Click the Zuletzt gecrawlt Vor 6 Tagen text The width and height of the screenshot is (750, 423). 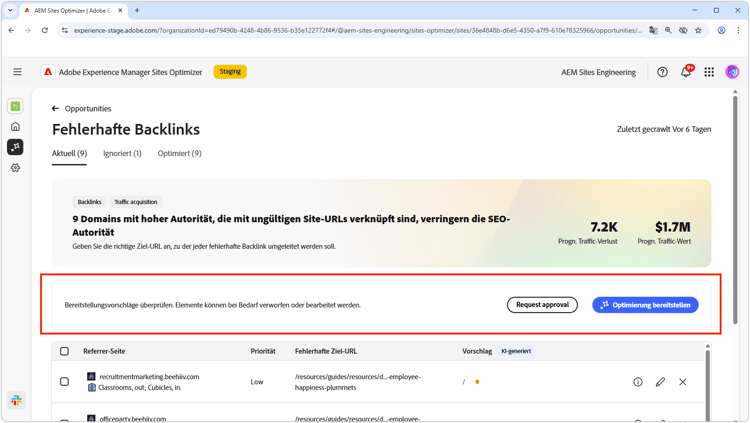(663, 129)
